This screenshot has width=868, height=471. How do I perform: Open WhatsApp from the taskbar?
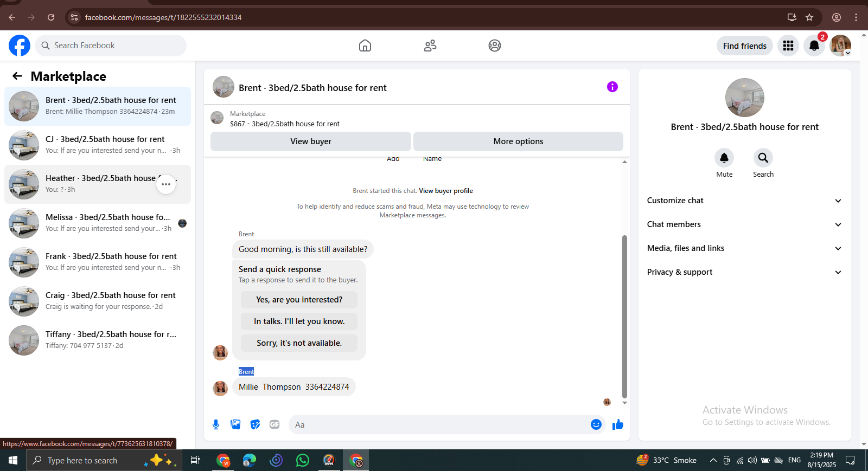303,460
